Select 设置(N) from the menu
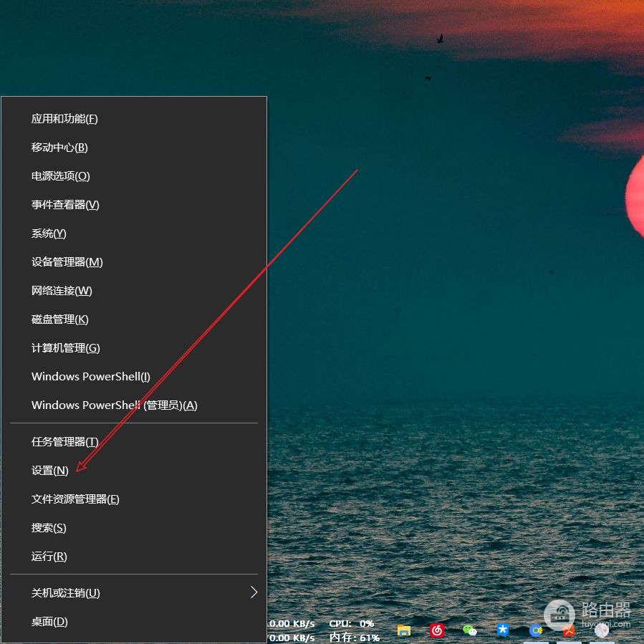 pos(50,471)
